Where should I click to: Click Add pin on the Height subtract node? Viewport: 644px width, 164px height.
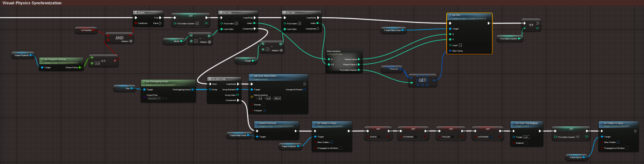coord(277,50)
